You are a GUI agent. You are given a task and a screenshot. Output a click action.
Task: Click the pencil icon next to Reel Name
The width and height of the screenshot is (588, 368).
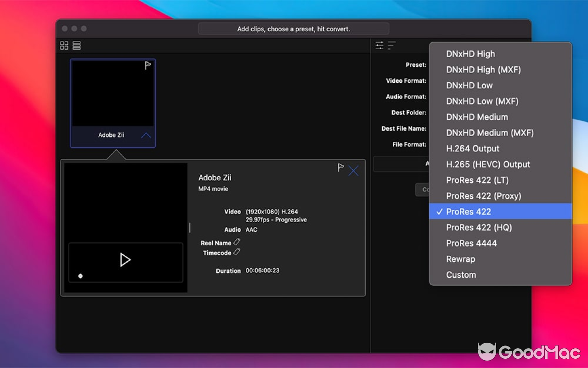pos(238,241)
